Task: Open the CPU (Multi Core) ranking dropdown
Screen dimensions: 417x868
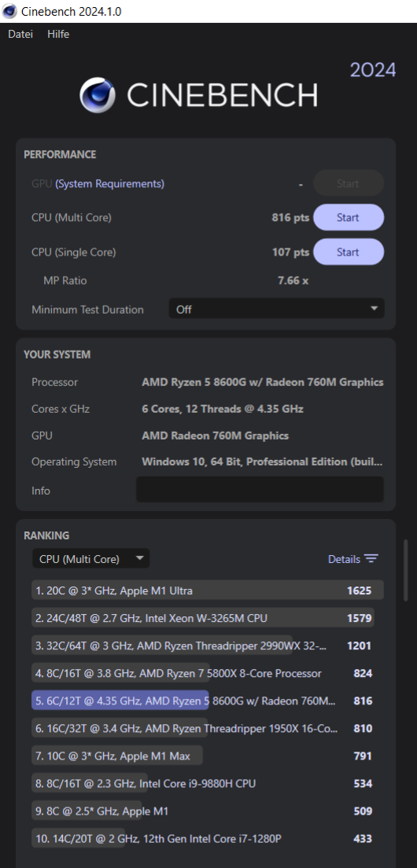Action: pos(90,558)
